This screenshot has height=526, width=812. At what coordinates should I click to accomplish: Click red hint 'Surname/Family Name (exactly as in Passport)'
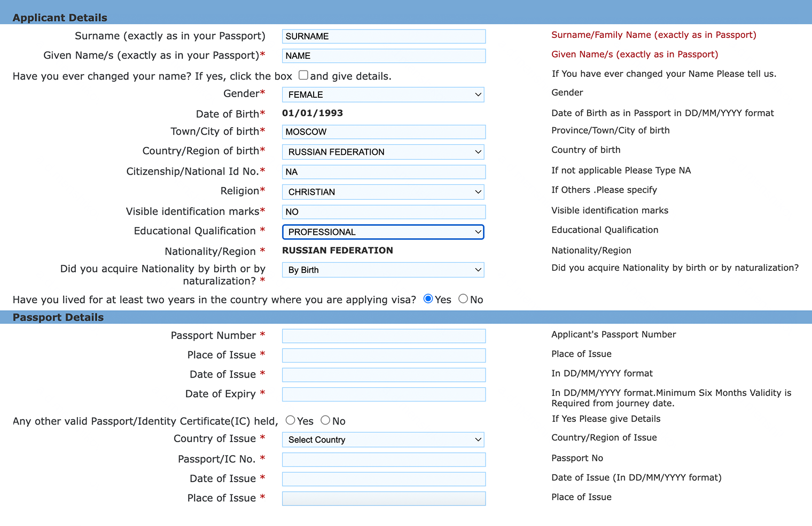tap(654, 35)
